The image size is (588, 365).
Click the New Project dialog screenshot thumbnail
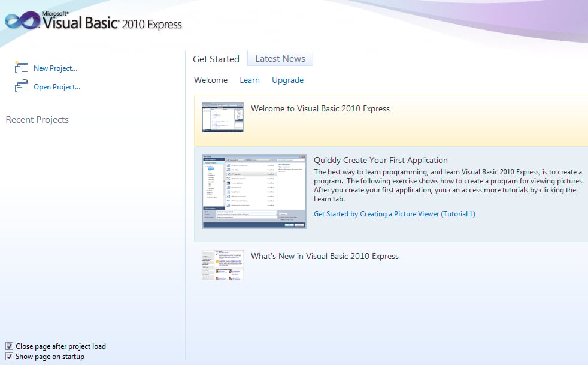click(x=254, y=191)
